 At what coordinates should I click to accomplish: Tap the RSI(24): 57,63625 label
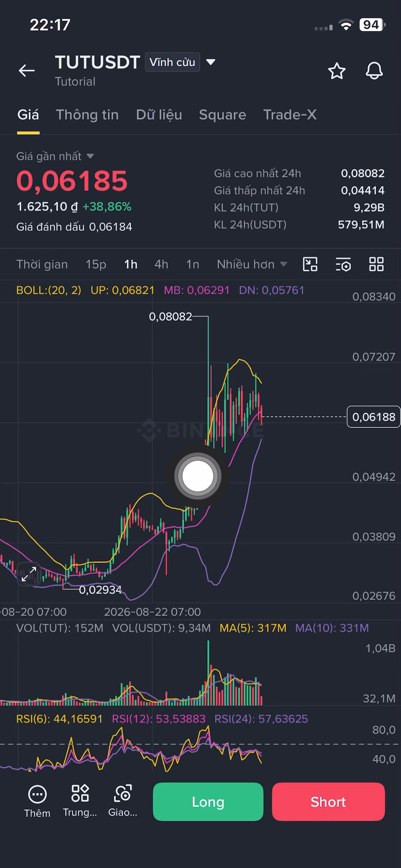(261, 719)
